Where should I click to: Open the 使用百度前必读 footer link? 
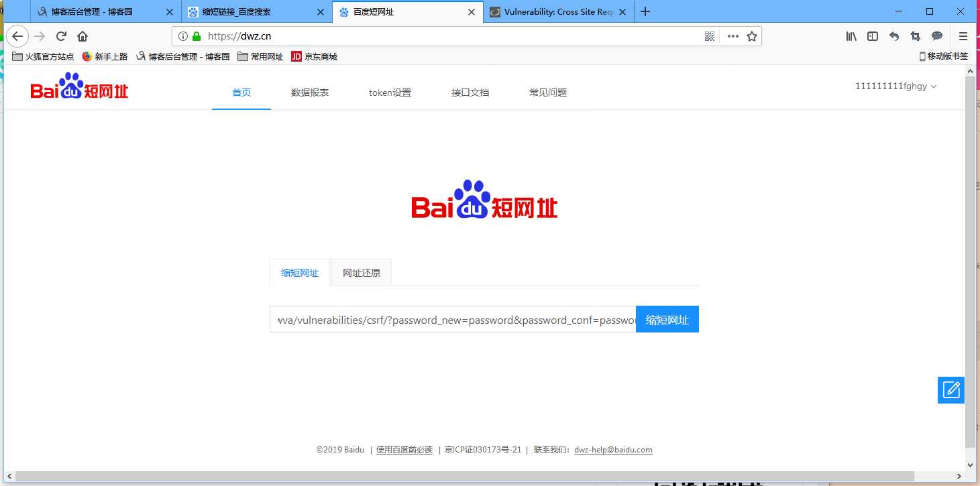pyautogui.click(x=404, y=450)
